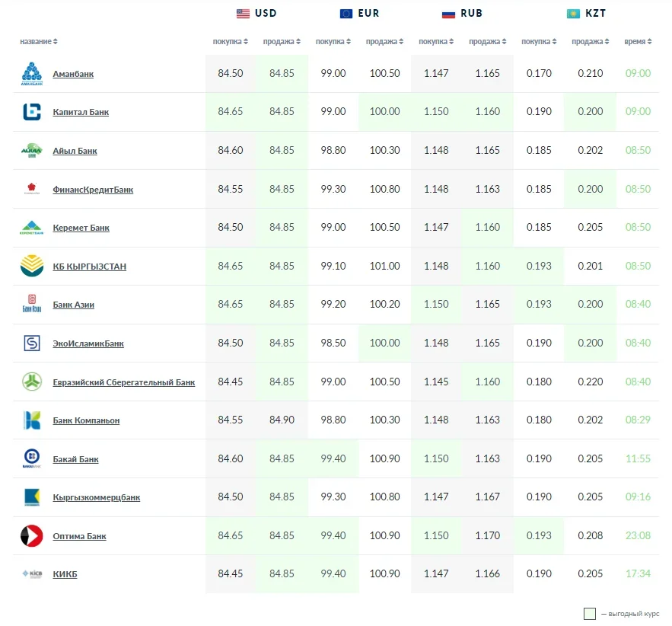Sort table by название column
The width and height of the screenshot is (672, 626).
[x=39, y=41]
